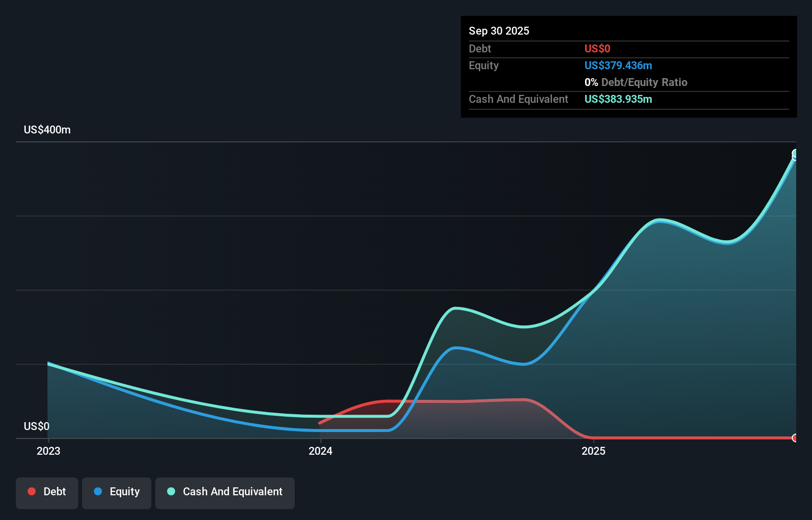Screen dimensions: 812x520
Task: Click the US$383.935m cash value
Action: coord(618,99)
